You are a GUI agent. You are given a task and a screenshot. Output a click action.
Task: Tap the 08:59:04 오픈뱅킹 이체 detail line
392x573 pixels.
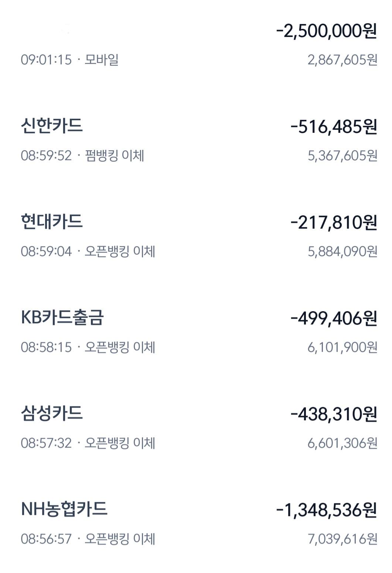tap(88, 252)
